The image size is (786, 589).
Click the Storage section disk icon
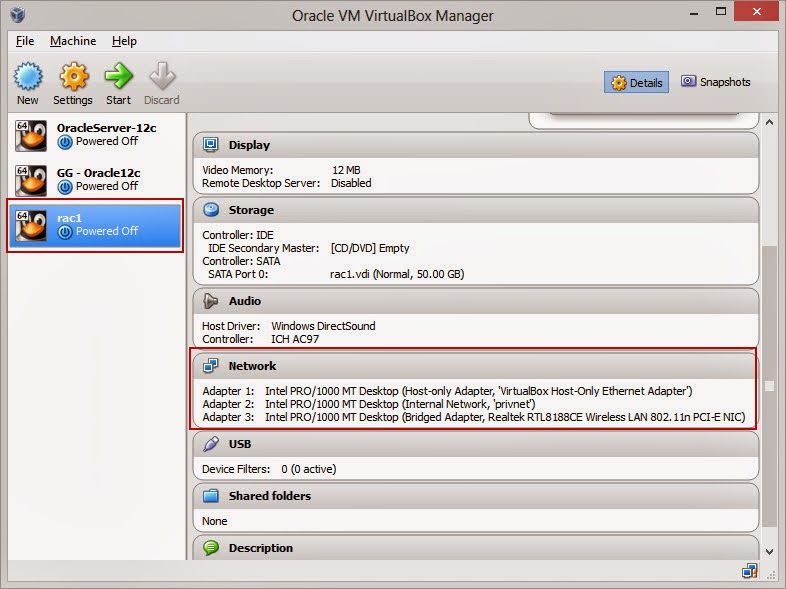[x=211, y=210]
